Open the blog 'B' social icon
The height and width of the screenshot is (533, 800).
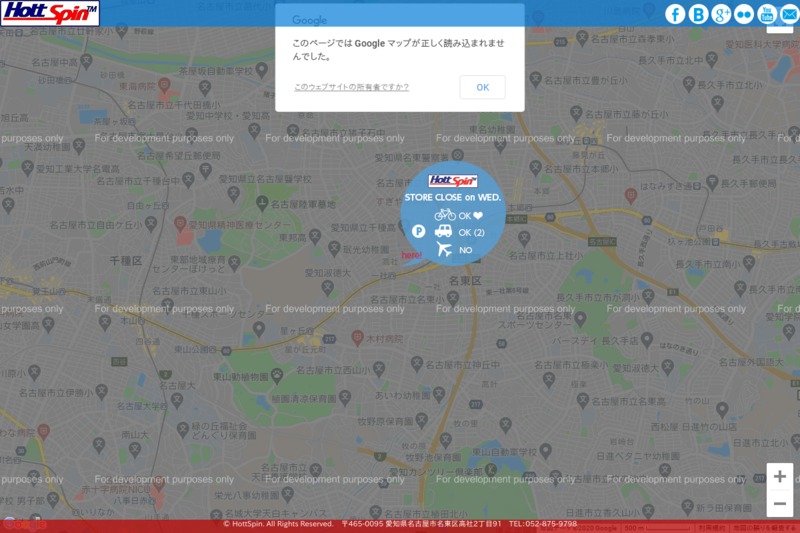(x=698, y=14)
